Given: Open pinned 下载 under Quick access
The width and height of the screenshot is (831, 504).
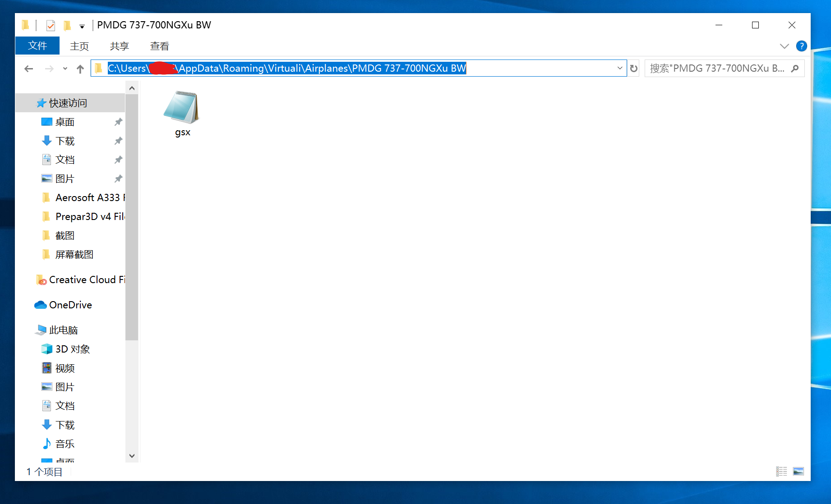Looking at the screenshot, I should pyautogui.click(x=65, y=141).
